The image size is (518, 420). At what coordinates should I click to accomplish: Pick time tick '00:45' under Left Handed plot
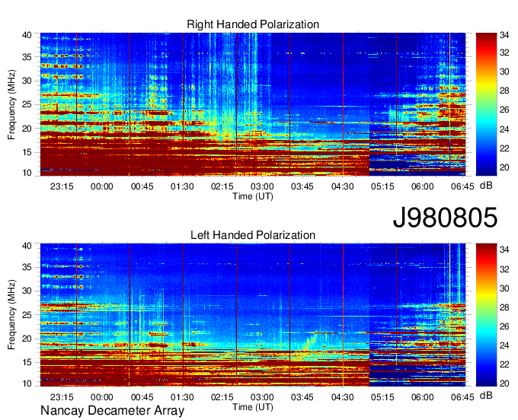pos(142,397)
